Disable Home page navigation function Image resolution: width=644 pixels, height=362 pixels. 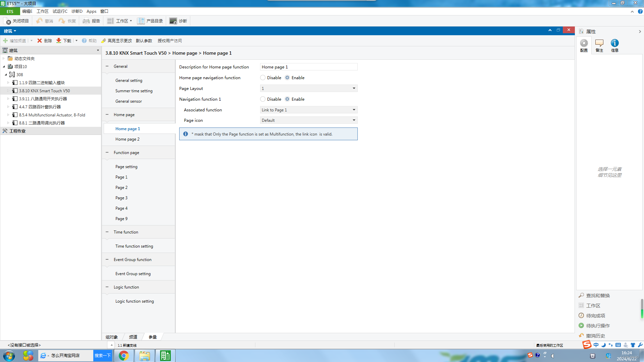263,78
